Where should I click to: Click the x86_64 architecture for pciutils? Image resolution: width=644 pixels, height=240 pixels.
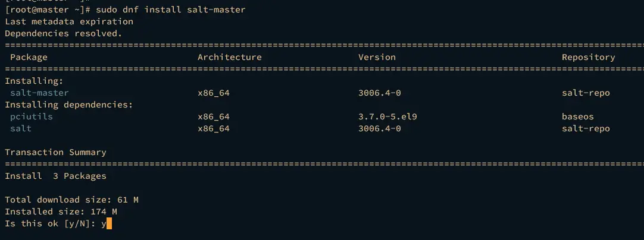point(214,116)
